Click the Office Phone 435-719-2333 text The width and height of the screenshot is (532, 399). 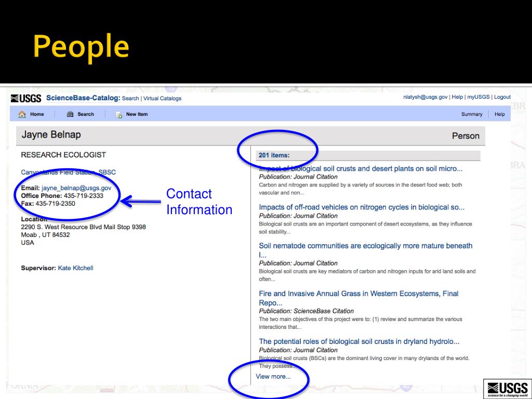[x=62, y=196]
